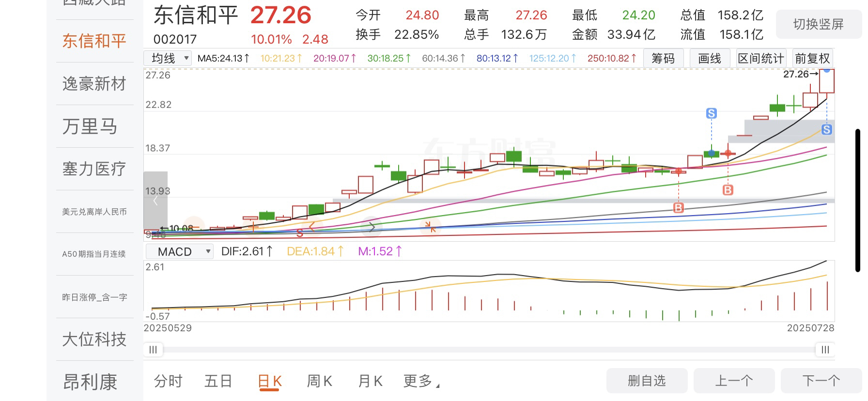Switch to the 分时 tab
The height and width of the screenshot is (401, 868).
168,381
